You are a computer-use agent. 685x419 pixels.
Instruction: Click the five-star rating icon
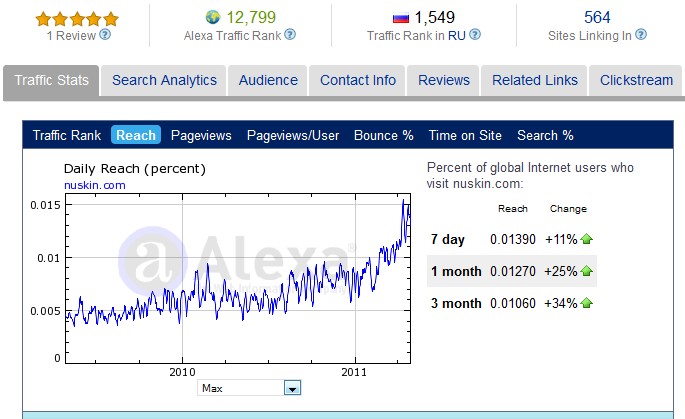tap(77, 19)
